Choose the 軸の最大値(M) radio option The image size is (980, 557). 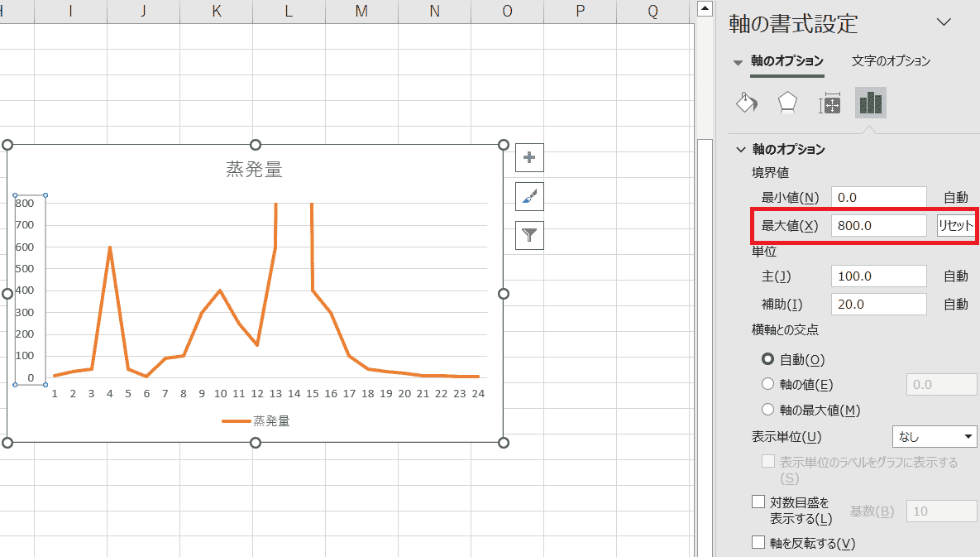coord(767,410)
